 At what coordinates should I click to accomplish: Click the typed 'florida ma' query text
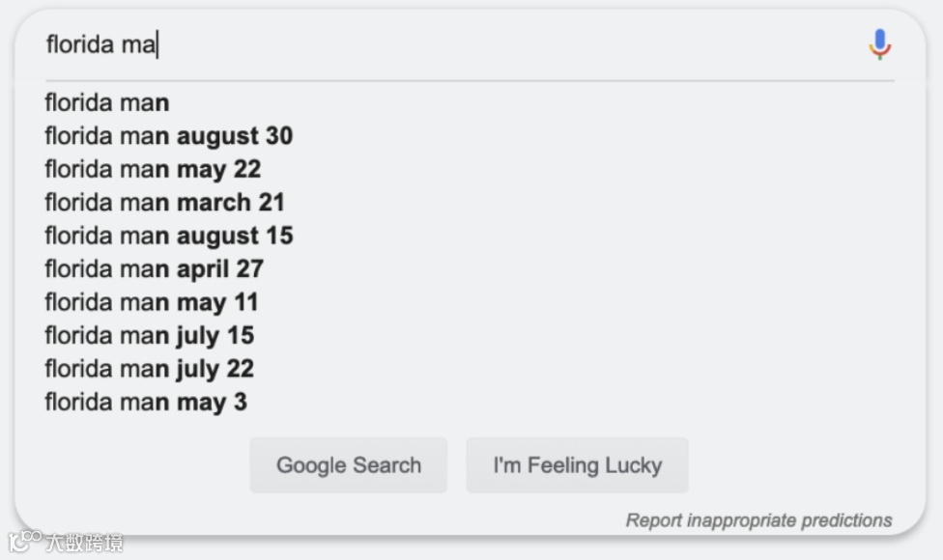tap(100, 44)
